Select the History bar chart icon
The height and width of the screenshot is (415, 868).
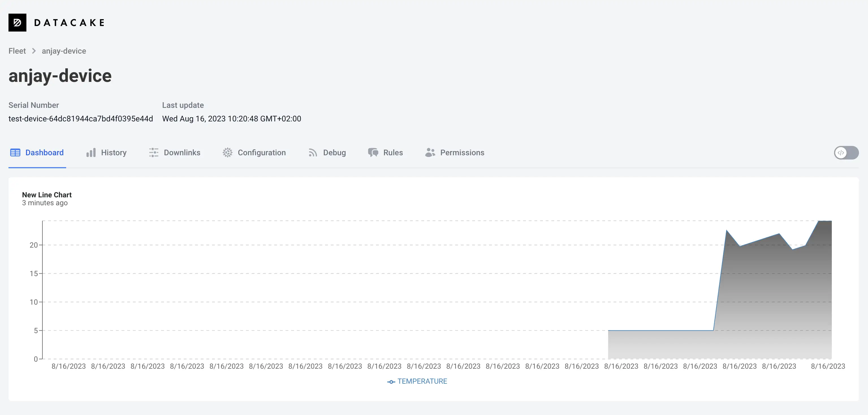coord(90,152)
